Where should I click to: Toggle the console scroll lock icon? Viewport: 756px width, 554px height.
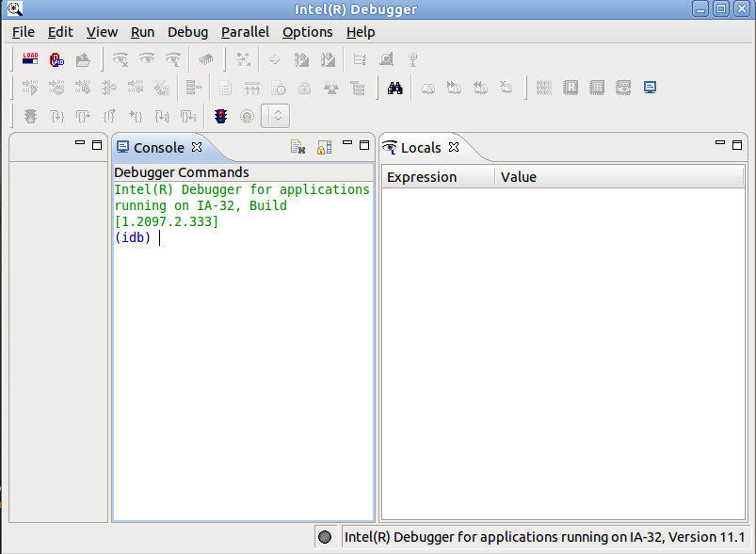(323, 147)
